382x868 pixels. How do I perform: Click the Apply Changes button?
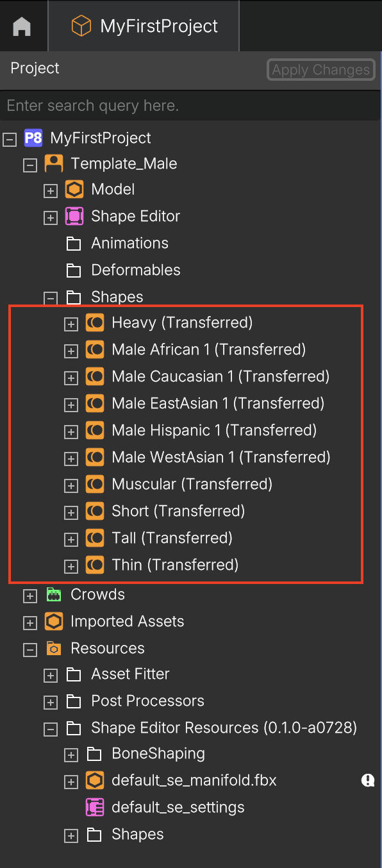tap(321, 70)
